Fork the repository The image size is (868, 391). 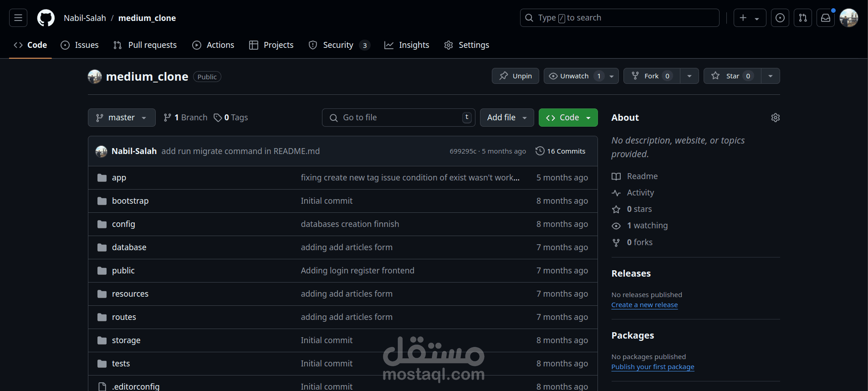652,76
